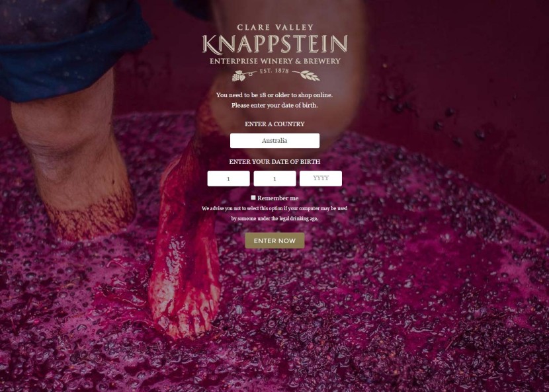The height and width of the screenshot is (392, 549).
Task: Click the 'Remember me' label text
Action: (278, 198)
